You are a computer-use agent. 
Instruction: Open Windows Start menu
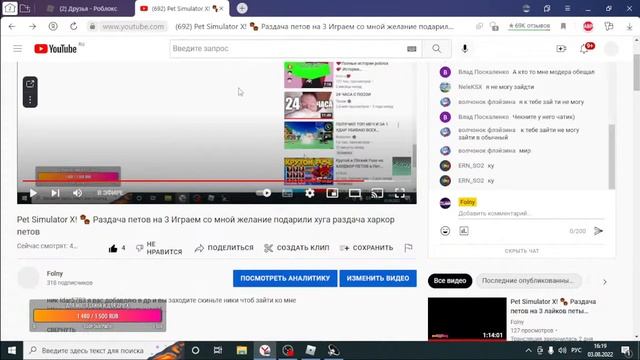(11, 351)
